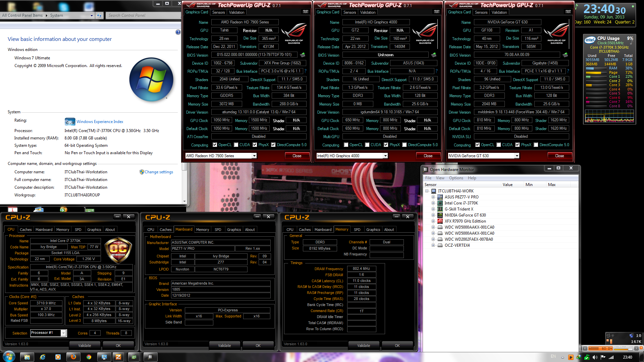Click the BIOS save chip icon for Radeon
The height and width of the screenshot is (362, 644).
click(x=303, y=55)
